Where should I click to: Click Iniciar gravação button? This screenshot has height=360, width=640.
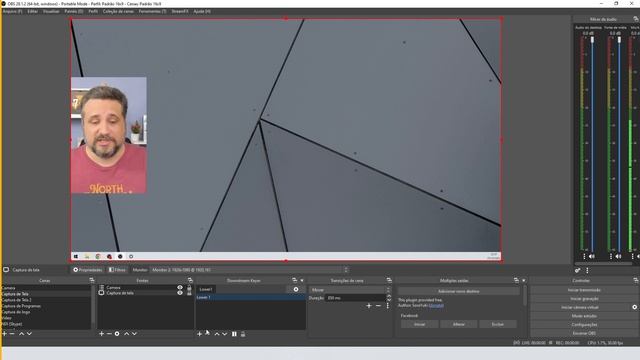[x=584, y=298]
